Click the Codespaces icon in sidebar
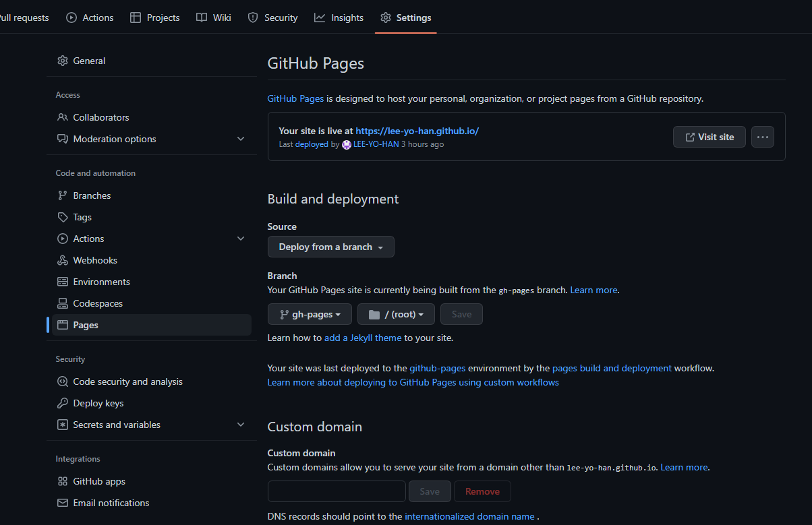Viewport: 812px width, 525px height. (63, 303)
